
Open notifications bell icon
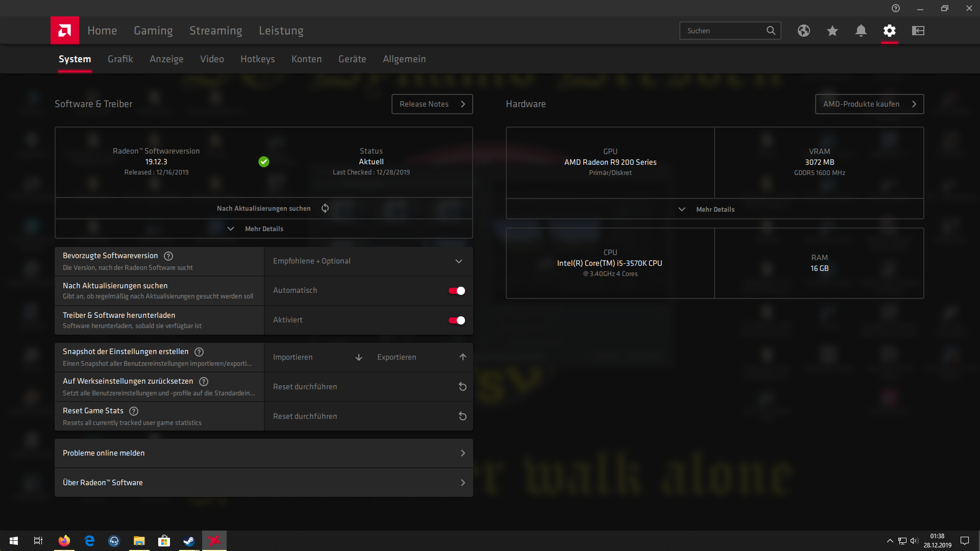861,31
